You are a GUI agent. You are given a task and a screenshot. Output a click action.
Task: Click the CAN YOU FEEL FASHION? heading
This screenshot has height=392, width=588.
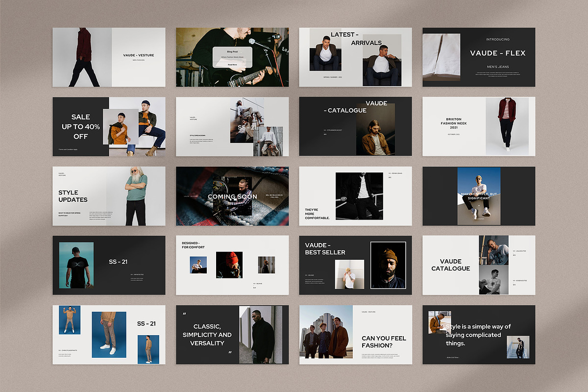tap(384, 342)
